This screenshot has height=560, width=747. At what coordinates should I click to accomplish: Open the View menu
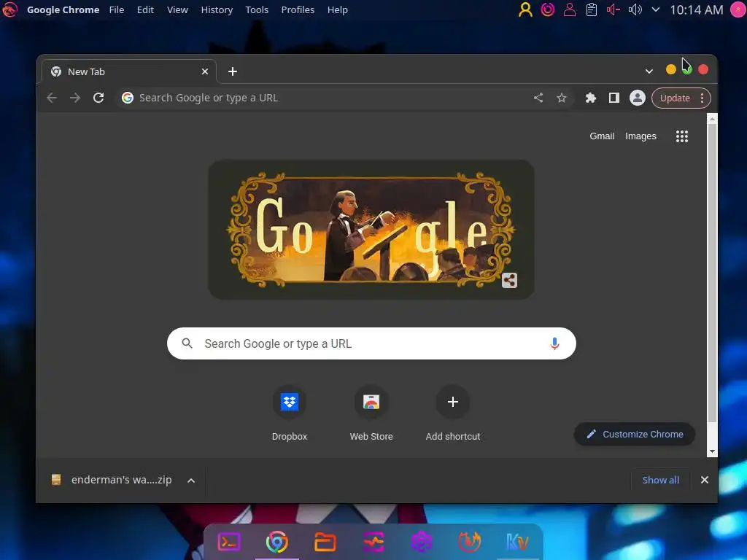coord(177,9)
